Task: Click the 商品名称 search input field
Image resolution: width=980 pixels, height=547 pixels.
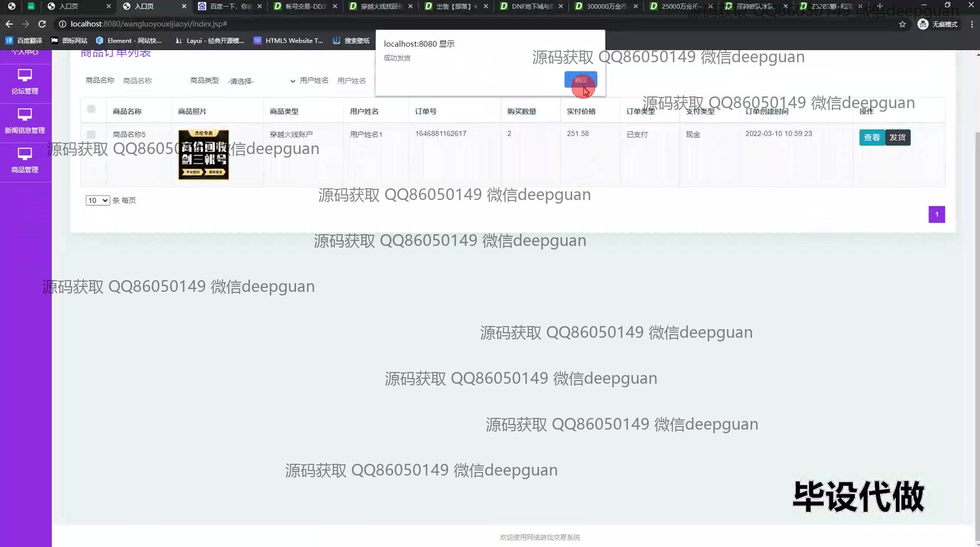Action: [x=151, y=81]
